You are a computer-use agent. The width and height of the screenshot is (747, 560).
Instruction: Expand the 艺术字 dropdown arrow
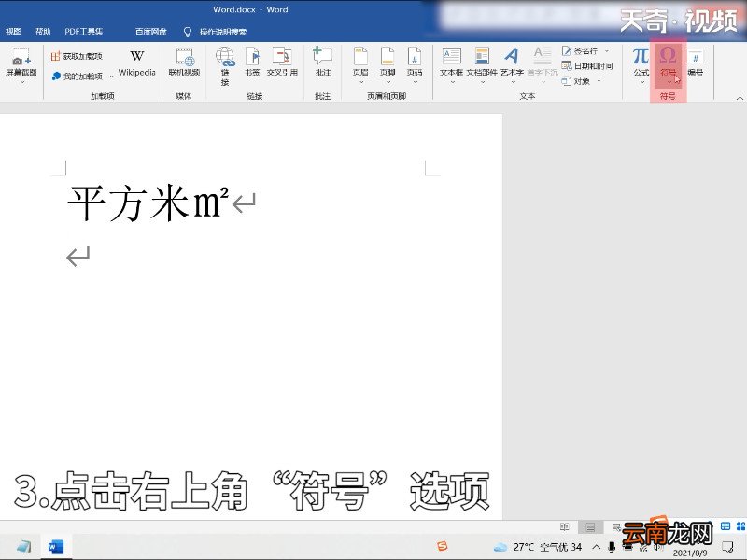[513, 82]
